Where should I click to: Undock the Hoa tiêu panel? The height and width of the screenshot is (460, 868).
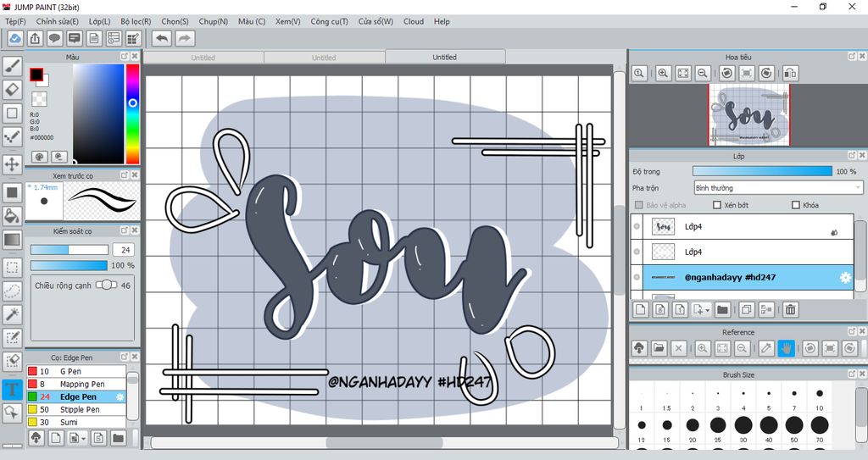pos(852,57)
